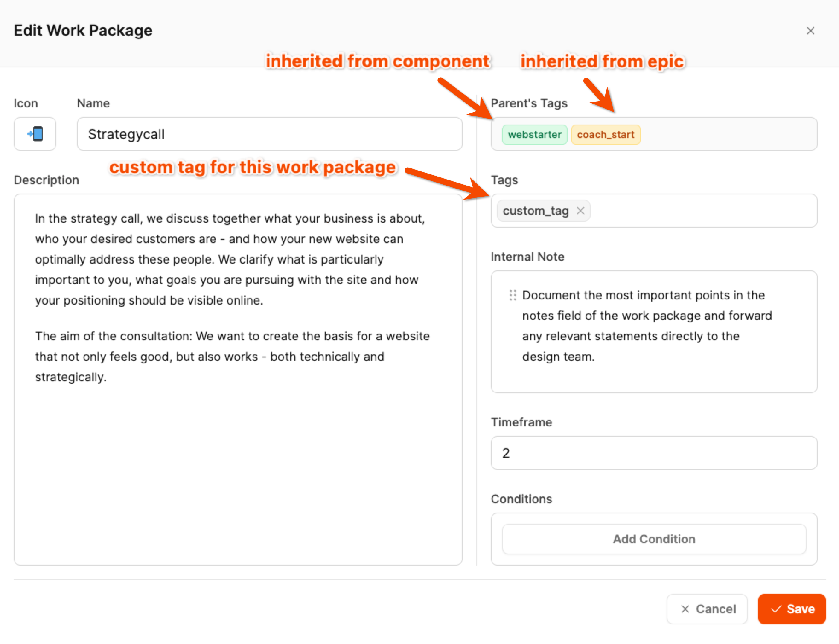This screenshot has width=839, height=644.
Task: Edit the Timeframe value field
Action: tap(654, 453)
